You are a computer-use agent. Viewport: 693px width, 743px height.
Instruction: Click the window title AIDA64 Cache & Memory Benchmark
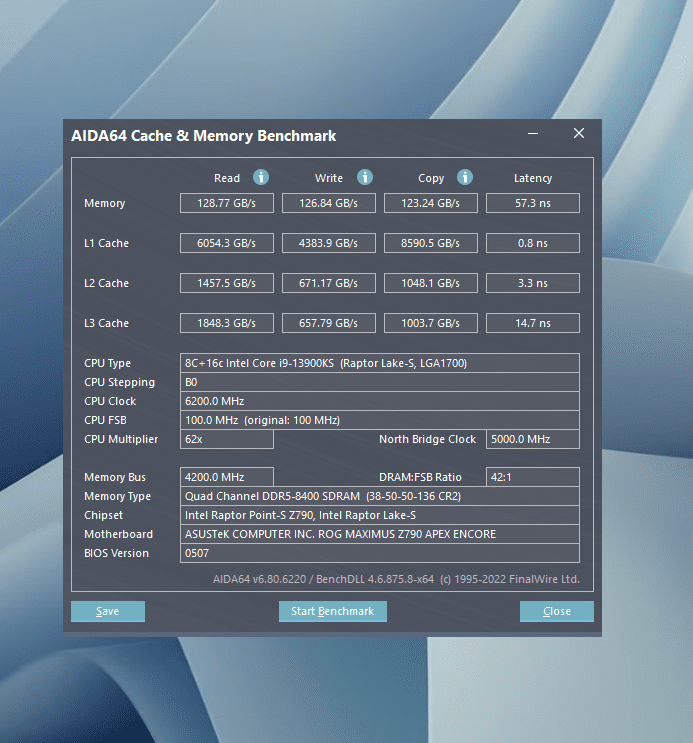coord(203,136)
